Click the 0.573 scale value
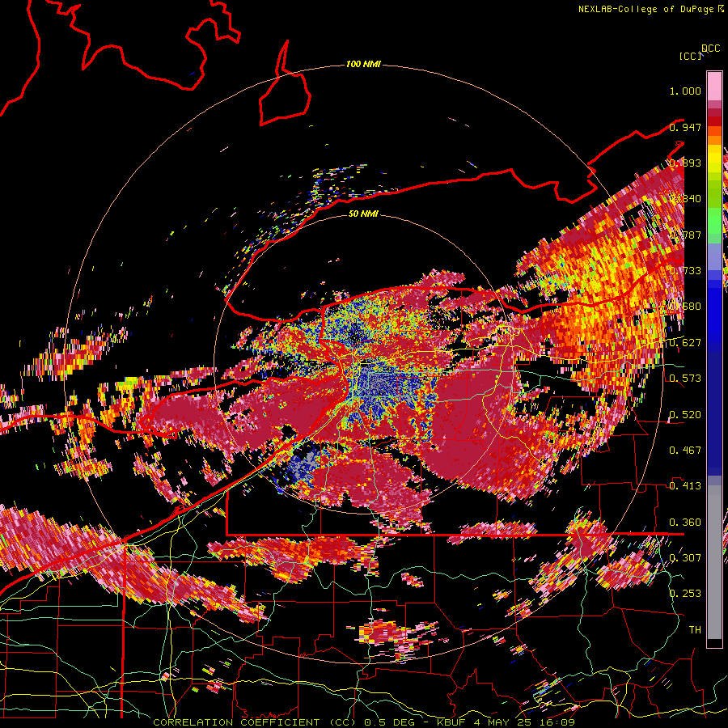The width and height of the screenshot is (728, 728). coord(685,378)
